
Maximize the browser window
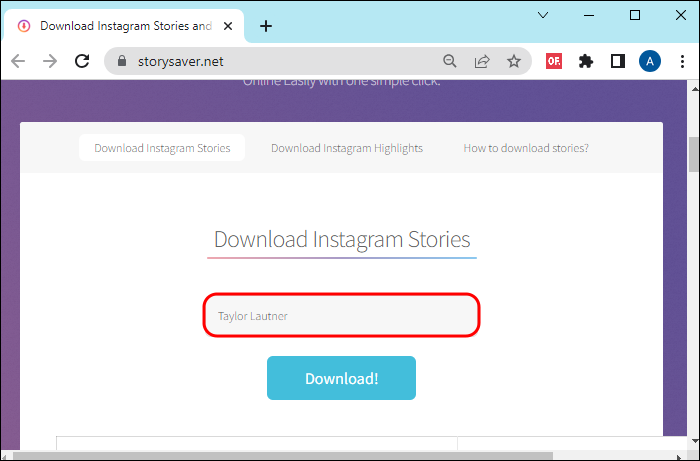[635, 15]
